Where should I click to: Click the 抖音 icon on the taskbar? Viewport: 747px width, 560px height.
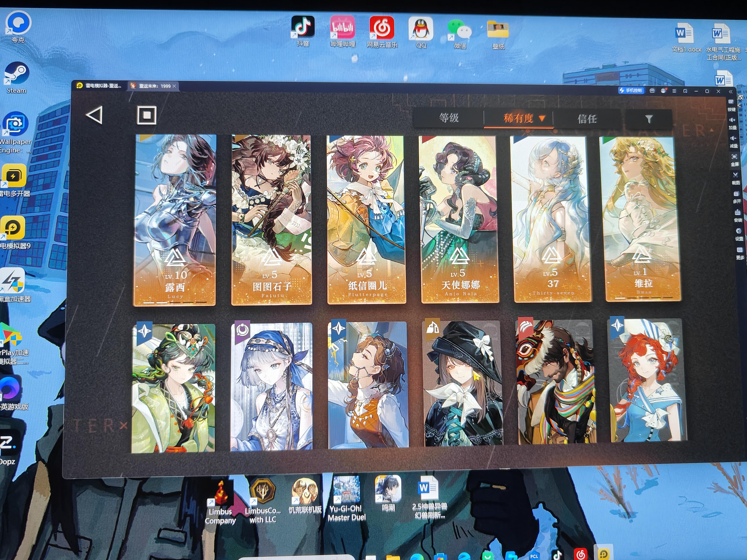tap(558, 555)
